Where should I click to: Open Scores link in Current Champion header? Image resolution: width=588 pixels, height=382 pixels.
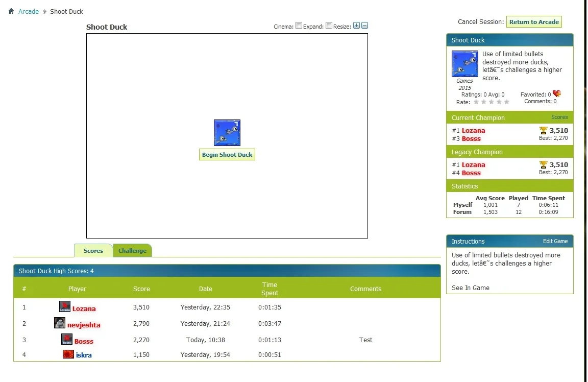tap(559, 117)
